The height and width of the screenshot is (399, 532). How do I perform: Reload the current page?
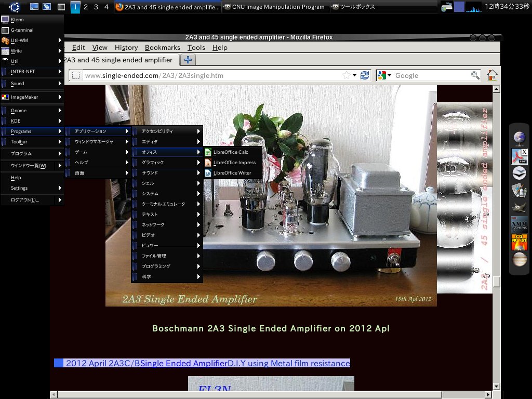(x=365, y=75)
